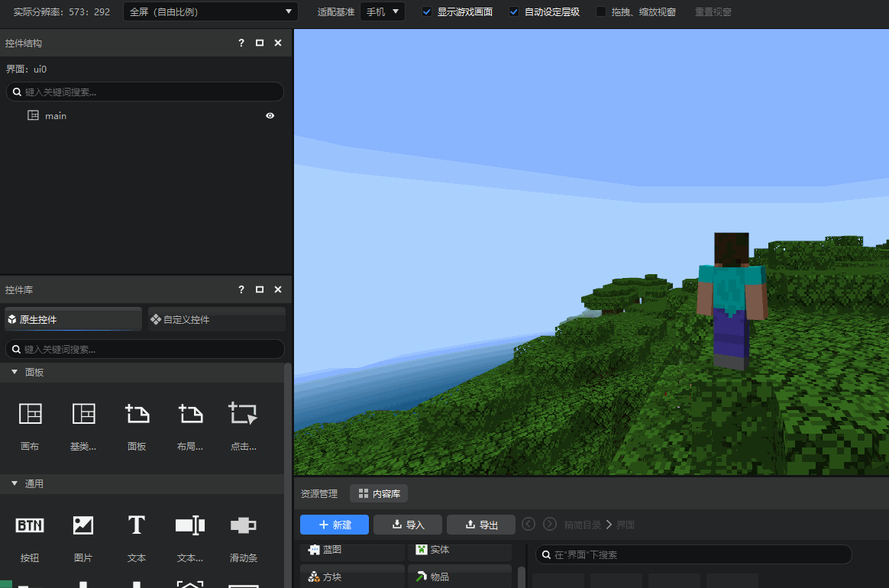
Task: Enable 拖拽、缩放视窗 checkbox
Action: (x=601, y=12)
